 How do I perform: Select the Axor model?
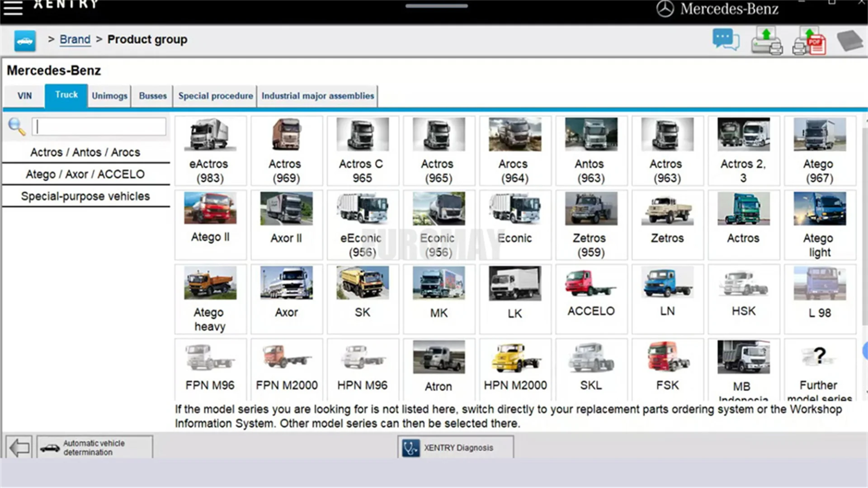pyautogui.click(x=287, y=299)
